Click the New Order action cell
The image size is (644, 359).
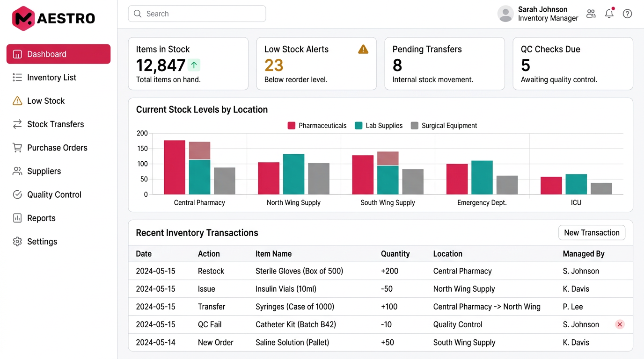(x=216, y=342)
